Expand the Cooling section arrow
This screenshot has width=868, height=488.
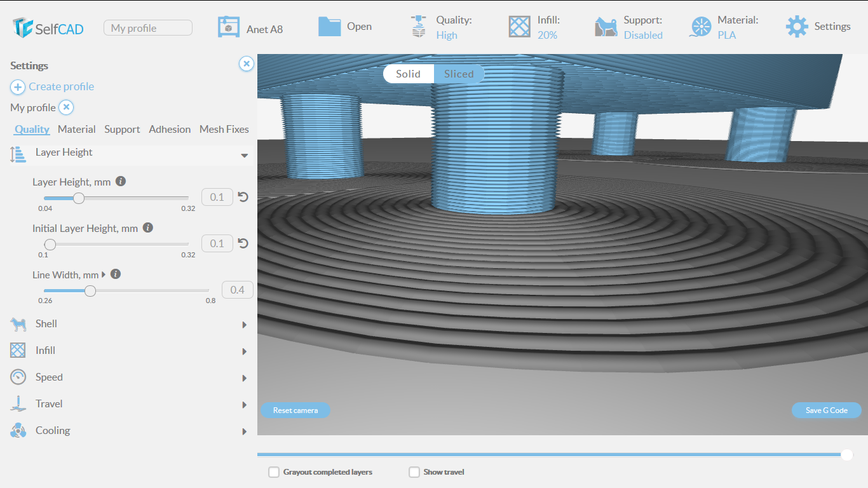[x=245, y=431]
